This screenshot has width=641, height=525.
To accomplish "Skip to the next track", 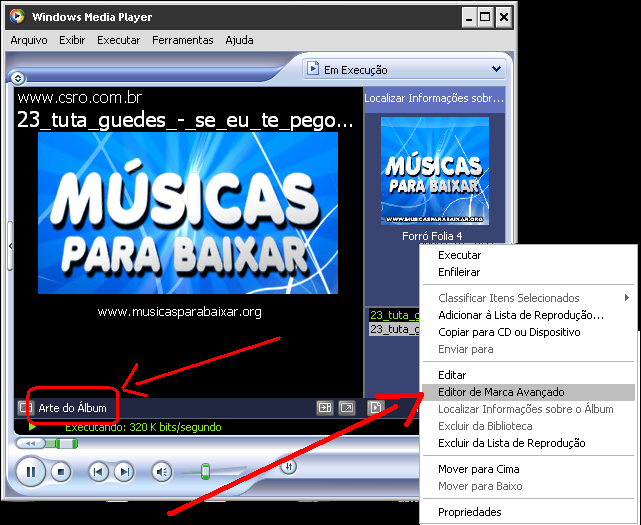I will coord(123,471).
